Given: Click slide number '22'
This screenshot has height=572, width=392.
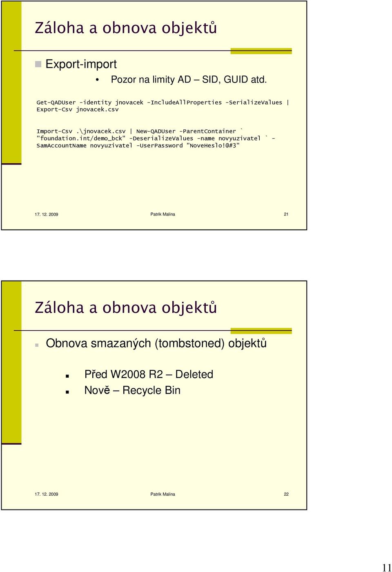Looking at the screenshot, I should point(286,494).
